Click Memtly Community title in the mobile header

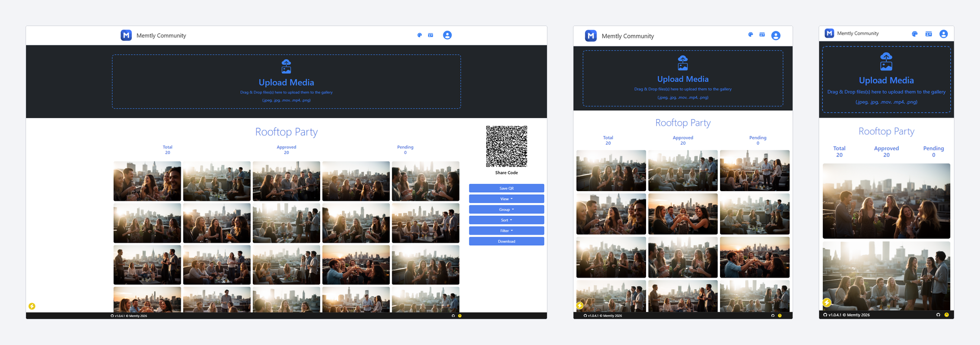click(858, 34)
